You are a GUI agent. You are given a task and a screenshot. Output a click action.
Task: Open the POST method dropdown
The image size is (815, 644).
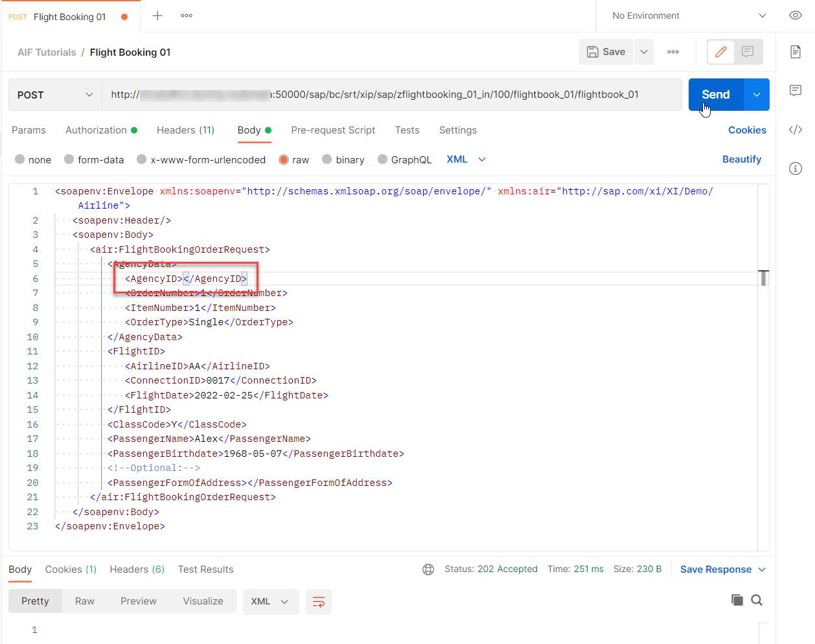pos(55,95)
